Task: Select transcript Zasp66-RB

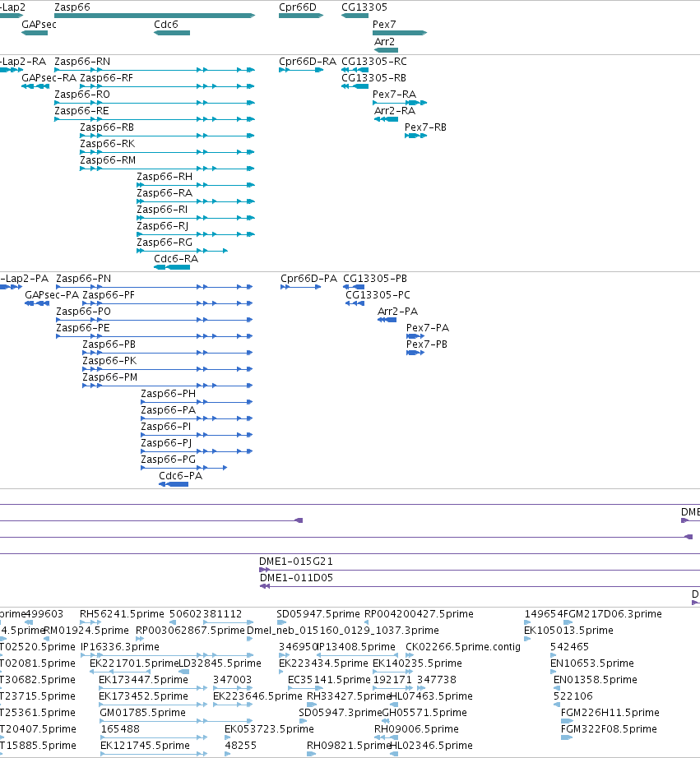Action: (167, 136)
